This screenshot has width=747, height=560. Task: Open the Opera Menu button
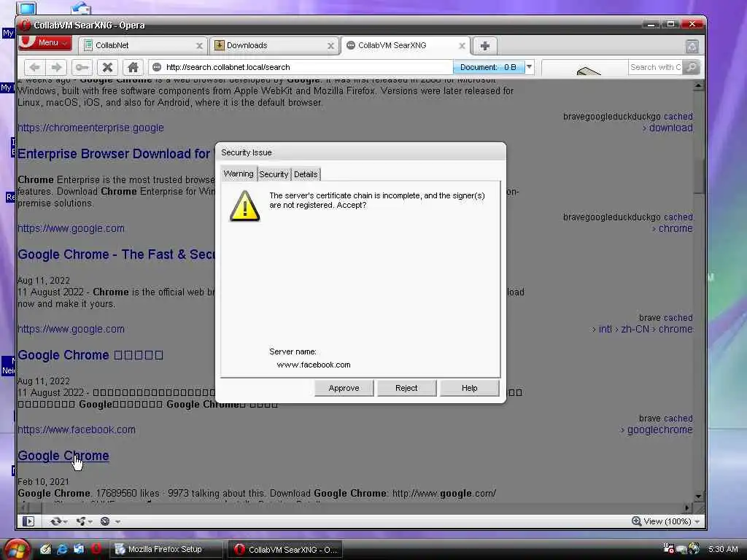coord(45,42)
